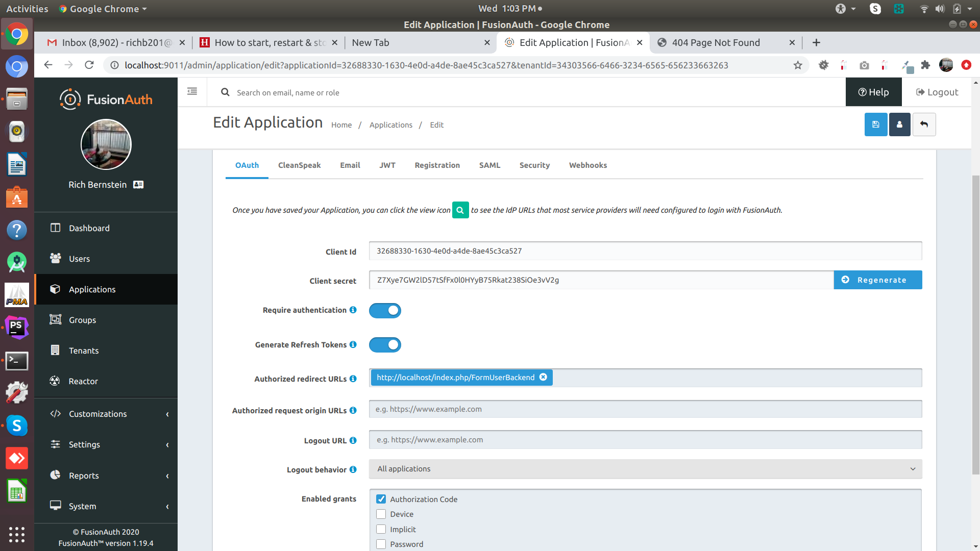Screen dimensions: 980x551
Task: Check the Implicit grant checkbox
Action: [381, 529]
